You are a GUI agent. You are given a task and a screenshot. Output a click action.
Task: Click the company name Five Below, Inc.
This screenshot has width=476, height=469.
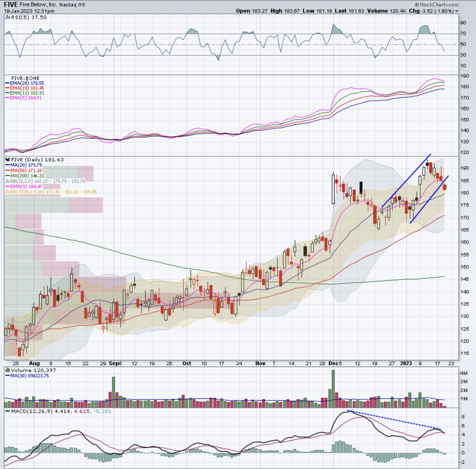click(38, 5)
